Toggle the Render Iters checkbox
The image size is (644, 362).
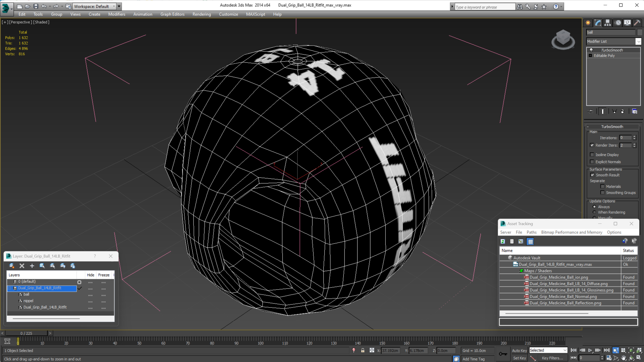592,145
